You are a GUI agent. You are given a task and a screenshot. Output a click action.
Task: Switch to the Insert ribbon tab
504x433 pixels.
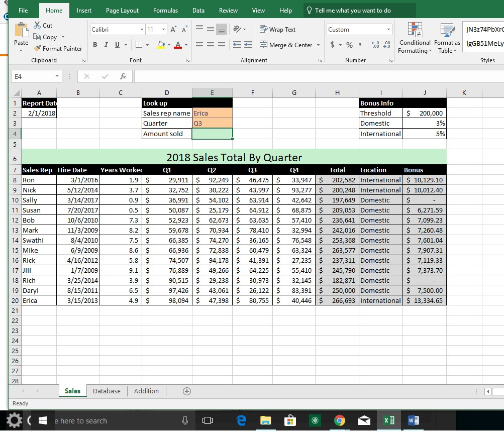(84, 10)
